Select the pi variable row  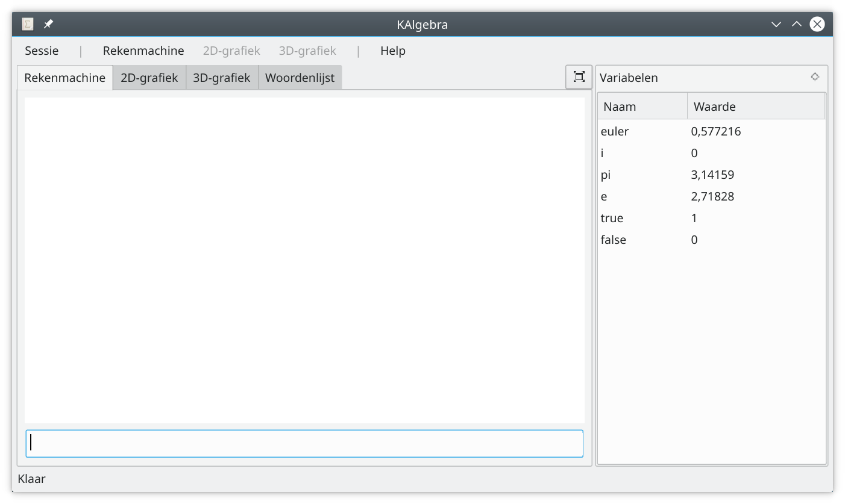[x=711, y=175]
